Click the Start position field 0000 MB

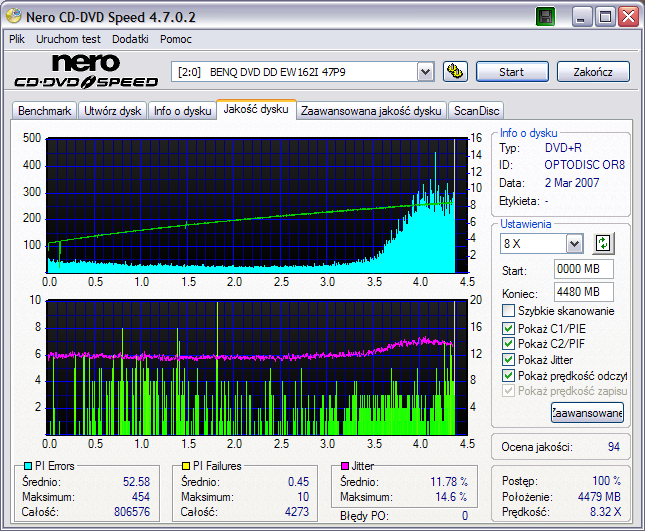[x=584, y=269]
